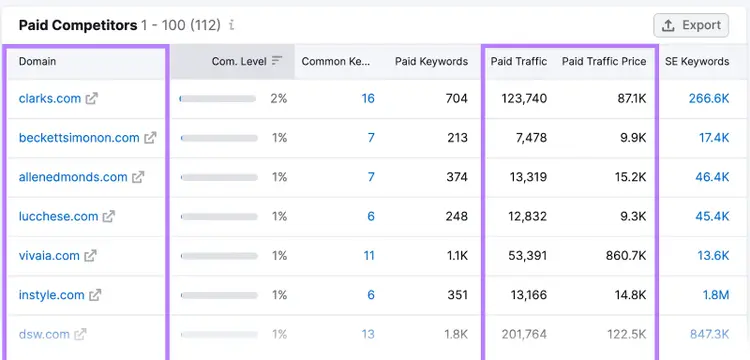Viewport: 750px width, 360px height.
Task: Open the lucchese.com domain link
Action: point(58,216)
